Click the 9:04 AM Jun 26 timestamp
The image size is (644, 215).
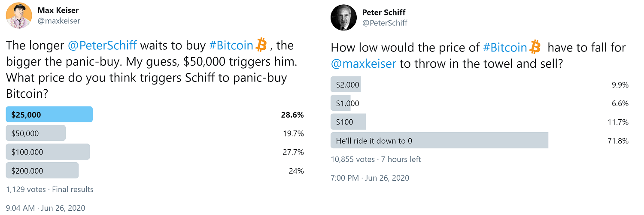pyautogui.click(x=46, y=208)
